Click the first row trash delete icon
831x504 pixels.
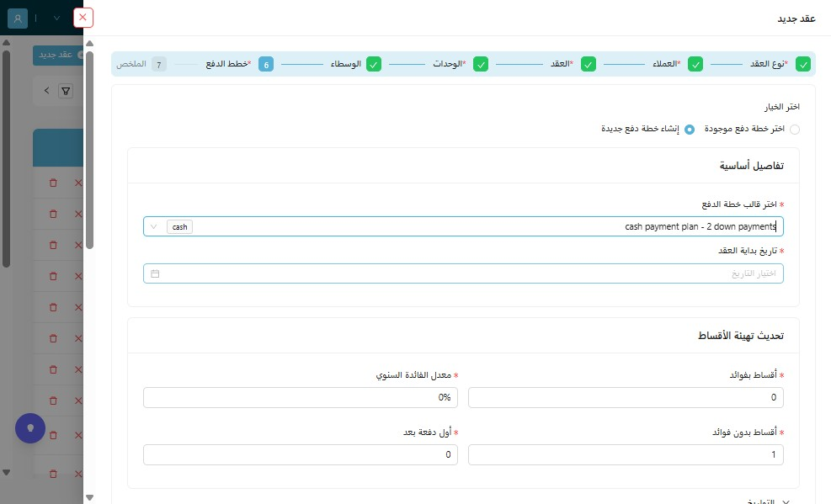(x=53, y=183)
